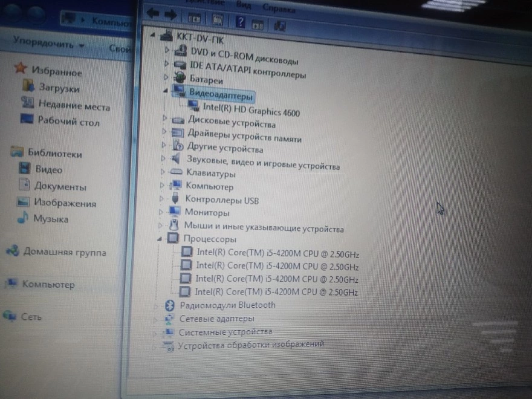Screen dimensions: 532x399
Task: Click the Back arrow in Device Manager toolbar
Action: [x=154, y=13]
